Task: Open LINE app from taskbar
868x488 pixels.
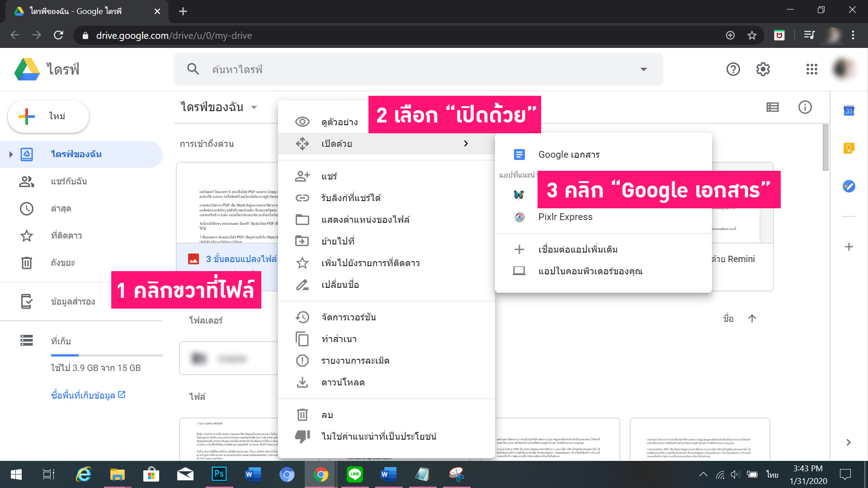Action: 354,474
